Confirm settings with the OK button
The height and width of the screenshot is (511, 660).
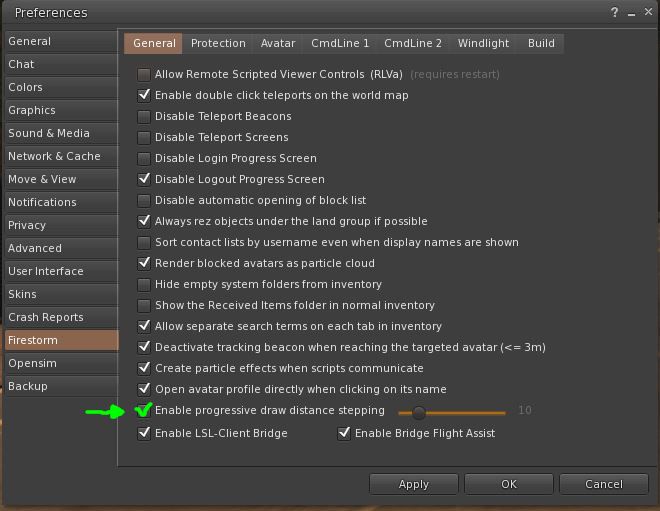508,484
